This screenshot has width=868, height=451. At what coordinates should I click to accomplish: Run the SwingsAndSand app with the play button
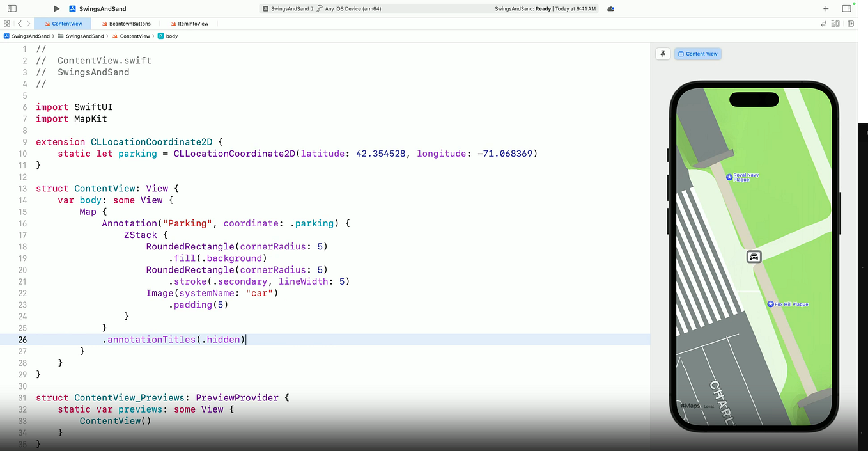pos(56,8)
